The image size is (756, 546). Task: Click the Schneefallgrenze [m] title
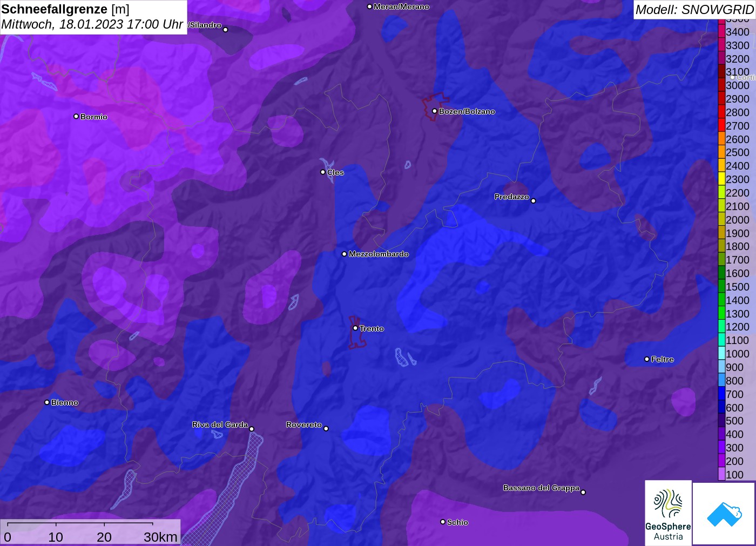click(x=65, y=9)
